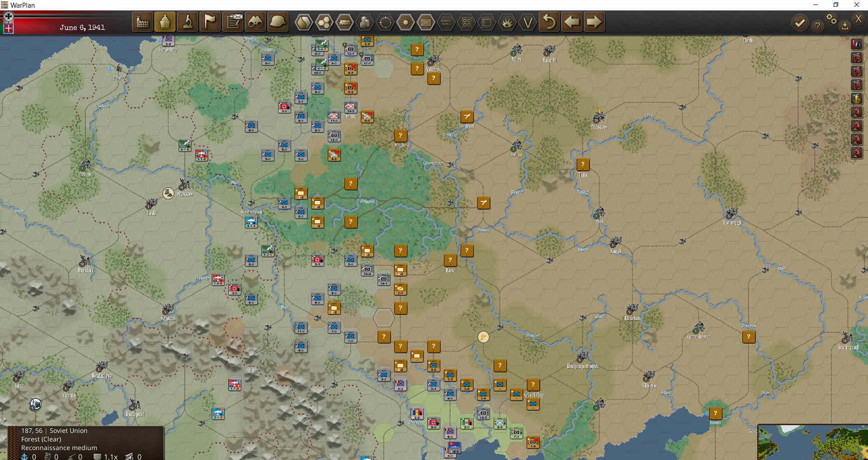Image resolution: width=868 pixels, height=460 pixels.
Task: Toggle the crosshair target overlay
Action: (x=385, y=22)
